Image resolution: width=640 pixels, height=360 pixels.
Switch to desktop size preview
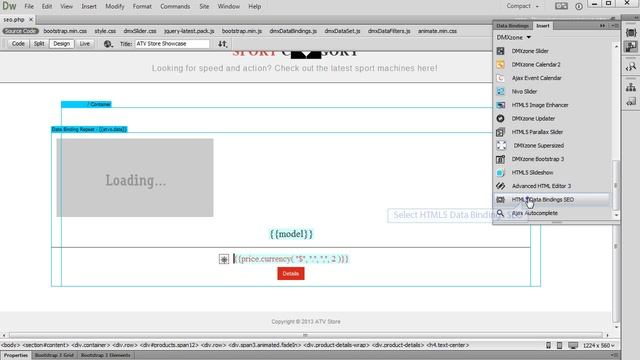(x=573, y=345)
